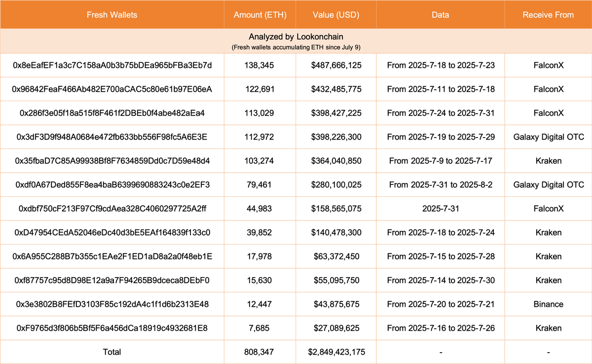Screen dimensions: 592x364
Task: Click the value cell $140,478,300
Action: 336,233
